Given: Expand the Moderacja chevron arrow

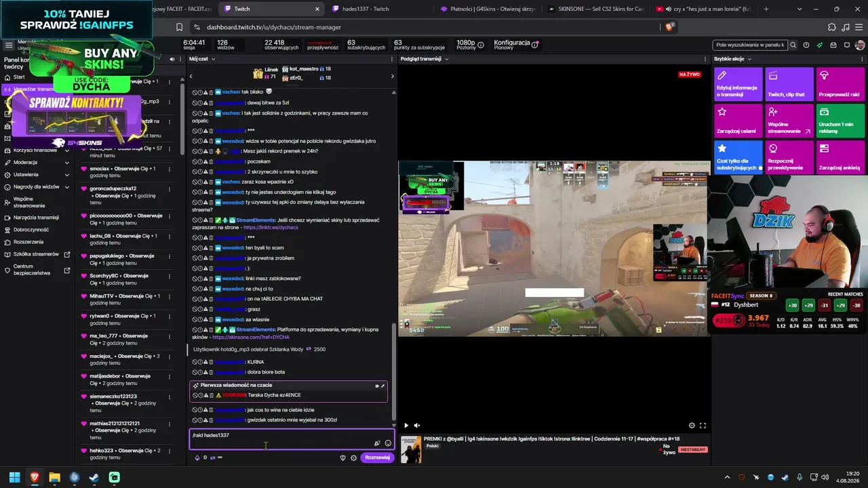Looking at the screenshot, I should [x=66, y=163].
